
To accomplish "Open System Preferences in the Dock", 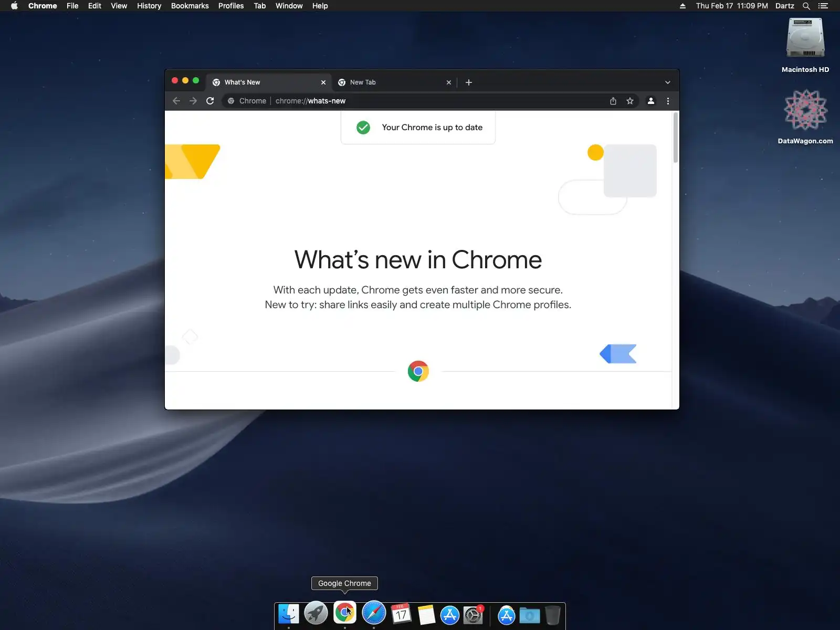I will click(x=473, y=615).
